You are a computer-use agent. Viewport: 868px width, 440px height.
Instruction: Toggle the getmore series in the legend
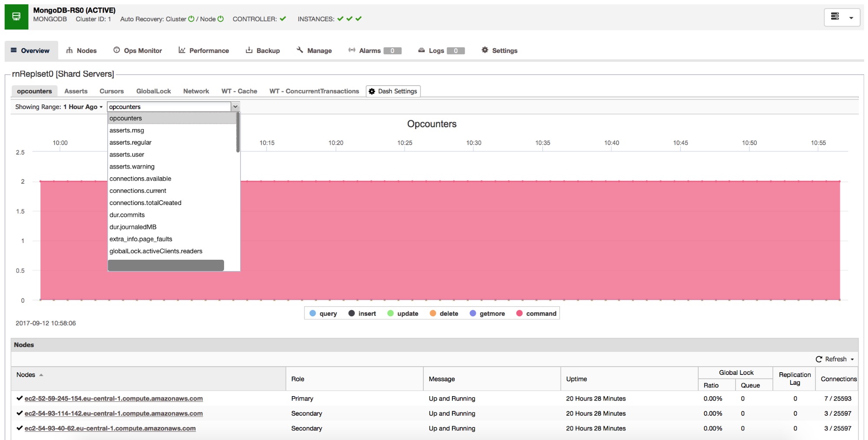(487, 314)
